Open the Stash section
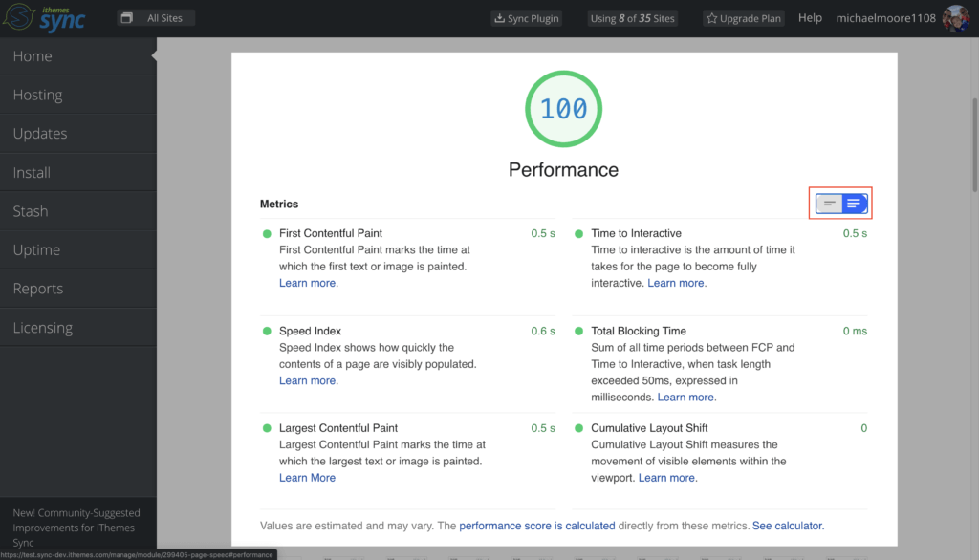This screenshot has height=560, width=979. click(x=78, y=211)
